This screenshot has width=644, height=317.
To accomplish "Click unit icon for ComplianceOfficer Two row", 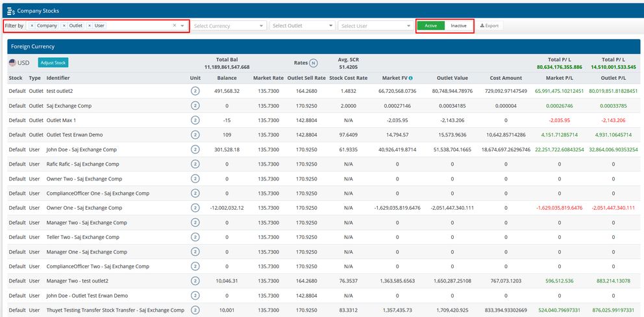I will point(195,266).
